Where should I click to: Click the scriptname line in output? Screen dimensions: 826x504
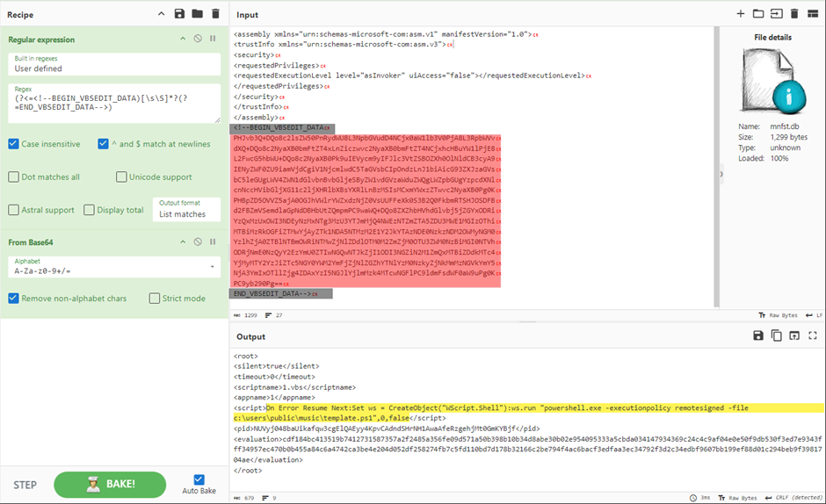[294, 387]
